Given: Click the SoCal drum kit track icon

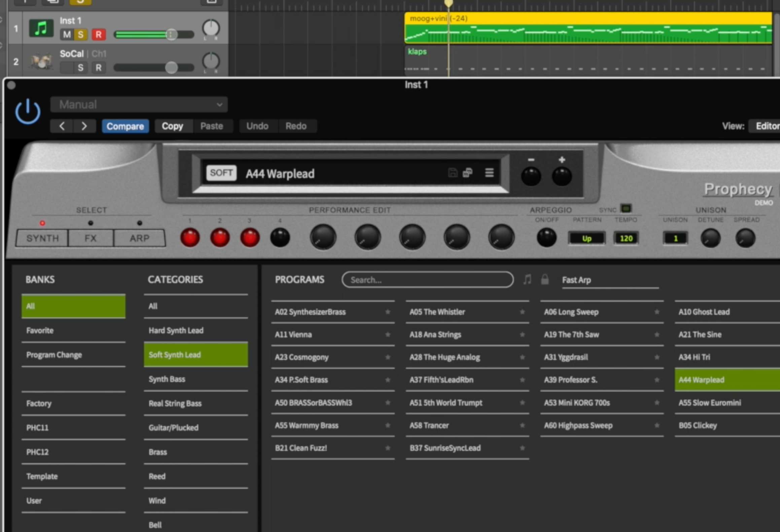Looking at the screenshot, I should 41,62.
